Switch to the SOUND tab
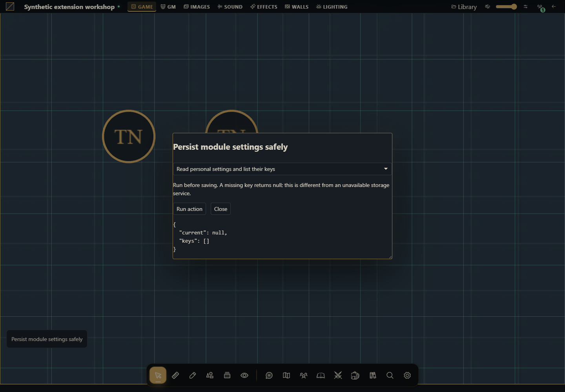 pyautogui.click(x=230, y=7)
